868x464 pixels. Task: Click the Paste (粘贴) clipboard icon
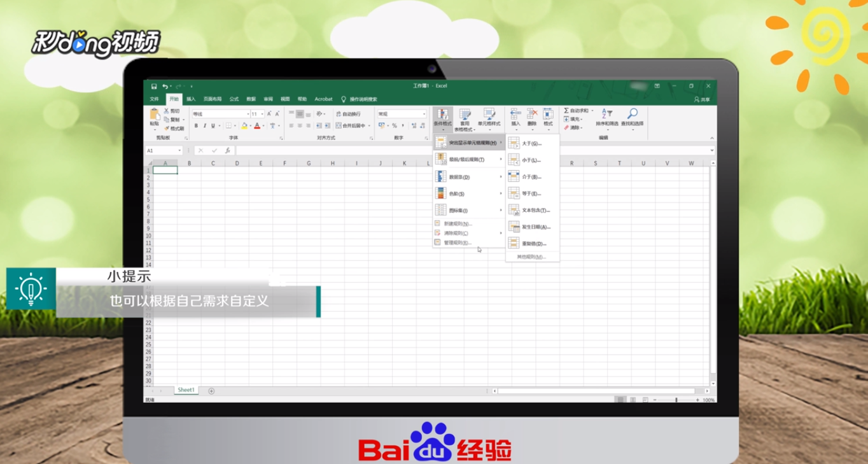155,115
